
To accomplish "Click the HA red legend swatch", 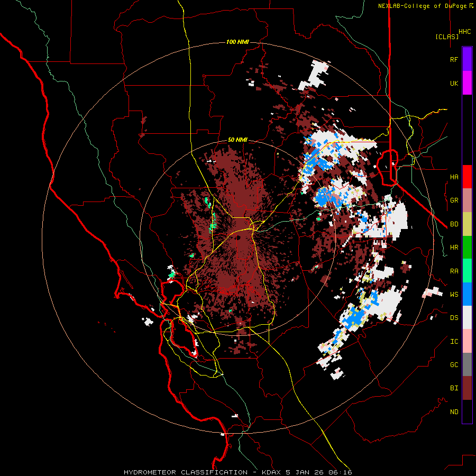I will [467, 177].
